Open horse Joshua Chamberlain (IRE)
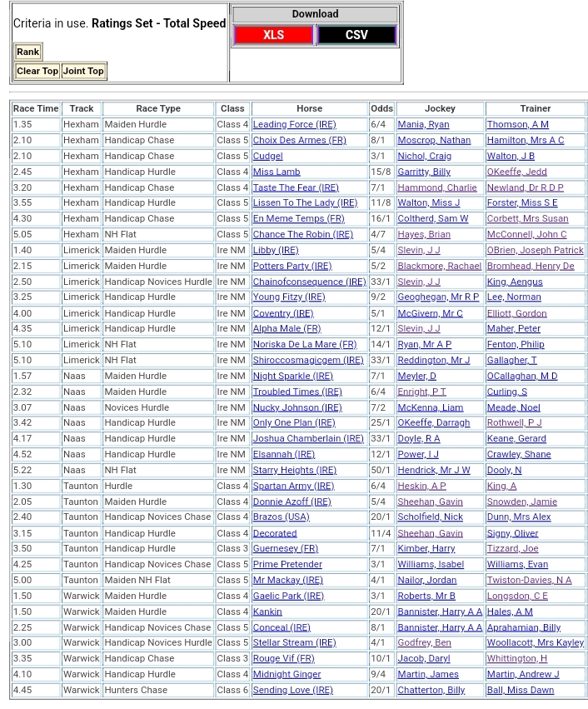 tap(308, 438)
